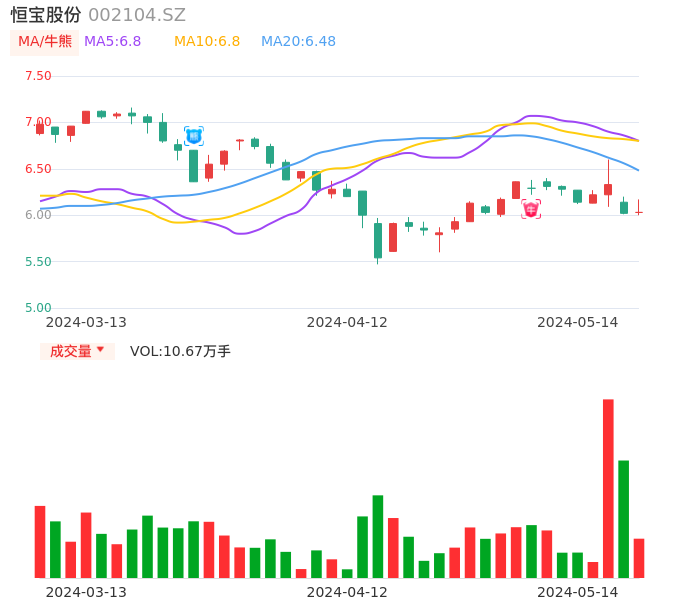Click the red arrow next to 成交量
686x606 pixels.
pyautogui.click(x=100, y=350)
